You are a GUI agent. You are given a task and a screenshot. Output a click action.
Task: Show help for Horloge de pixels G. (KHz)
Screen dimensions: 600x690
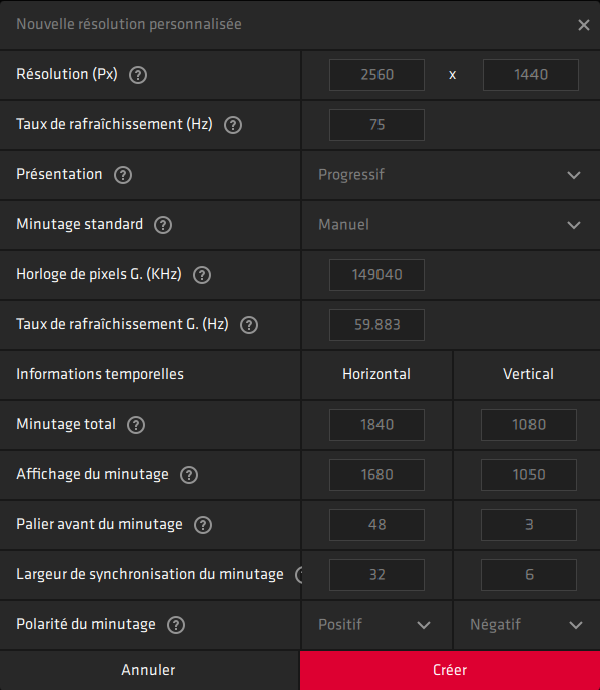click(x=202, y=275)
